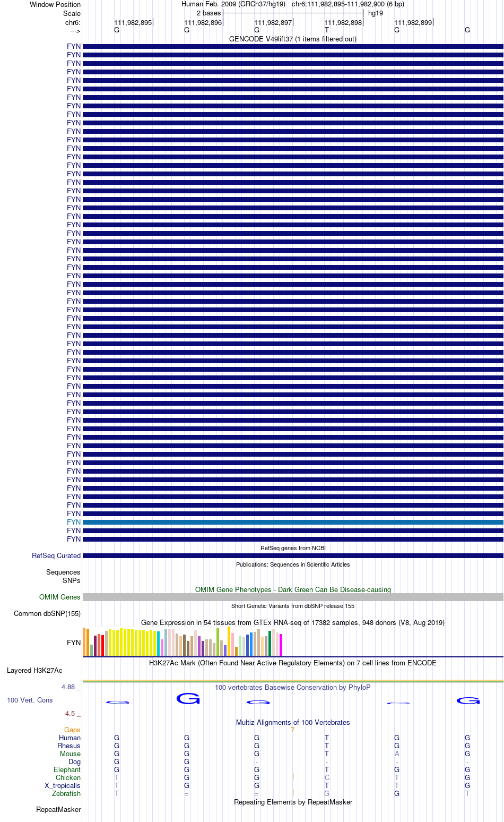Click the first orange bar in GTEx chart
504x822 pixels.
click(x=84, y=641)
